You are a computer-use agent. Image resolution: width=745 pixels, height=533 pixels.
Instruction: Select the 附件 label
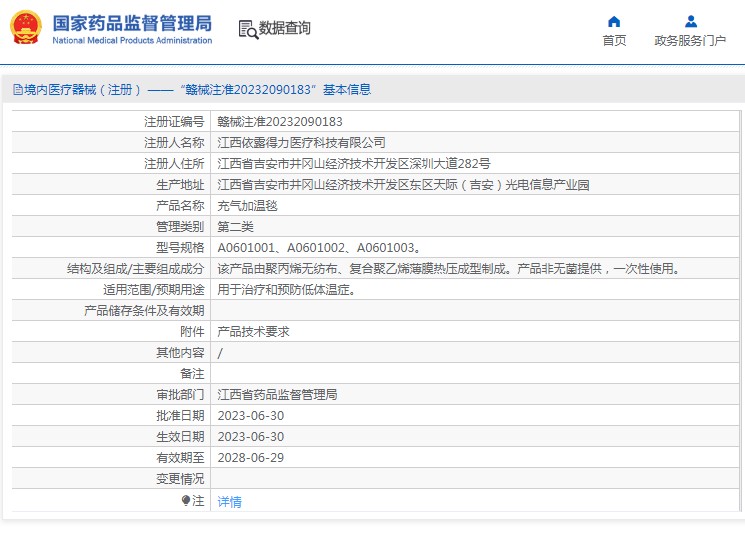pyautogui.click(x=192, y=332)
